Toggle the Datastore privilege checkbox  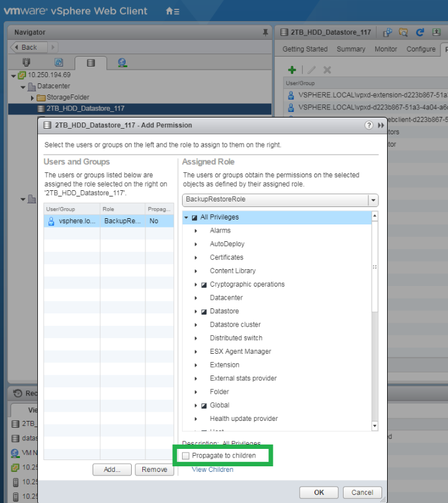point(204,311)
